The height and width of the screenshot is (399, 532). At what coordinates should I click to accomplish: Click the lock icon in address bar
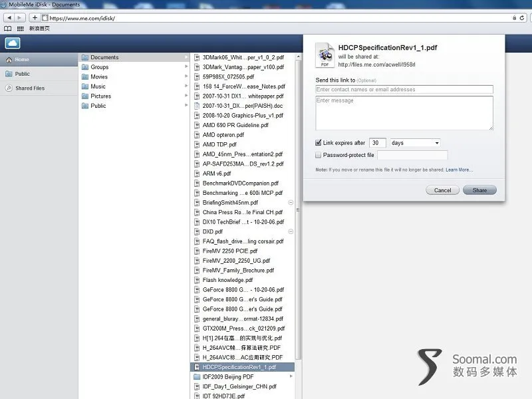[514, 18]
